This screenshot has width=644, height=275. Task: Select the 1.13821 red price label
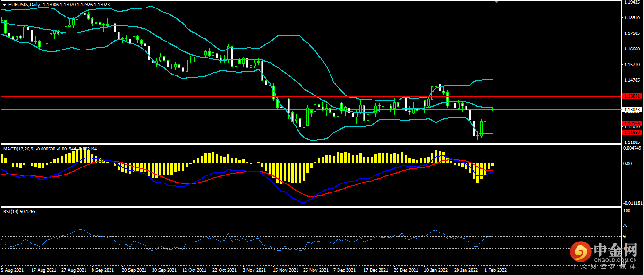[x=632, y=96]
